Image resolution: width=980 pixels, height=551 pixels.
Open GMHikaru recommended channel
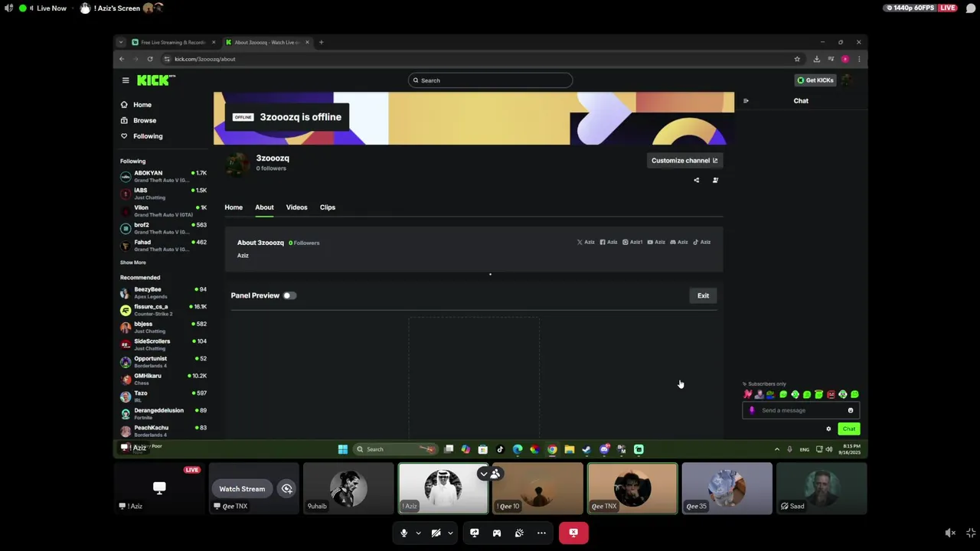163,379
